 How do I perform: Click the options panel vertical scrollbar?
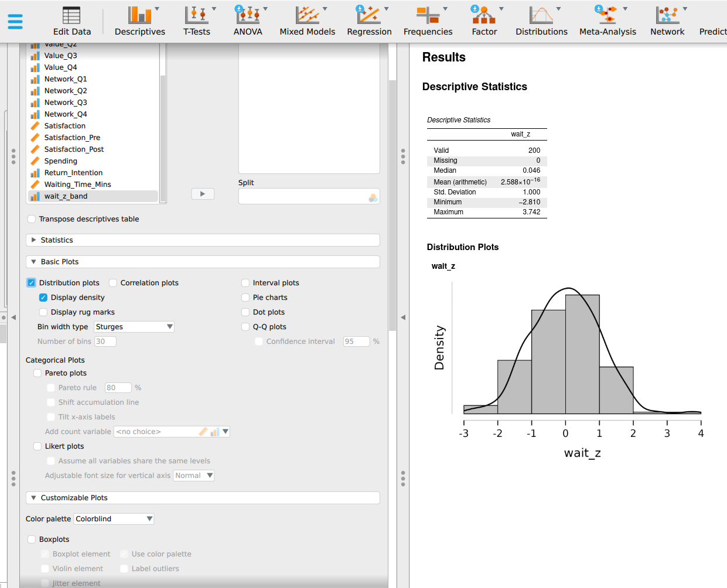(392, 205)
